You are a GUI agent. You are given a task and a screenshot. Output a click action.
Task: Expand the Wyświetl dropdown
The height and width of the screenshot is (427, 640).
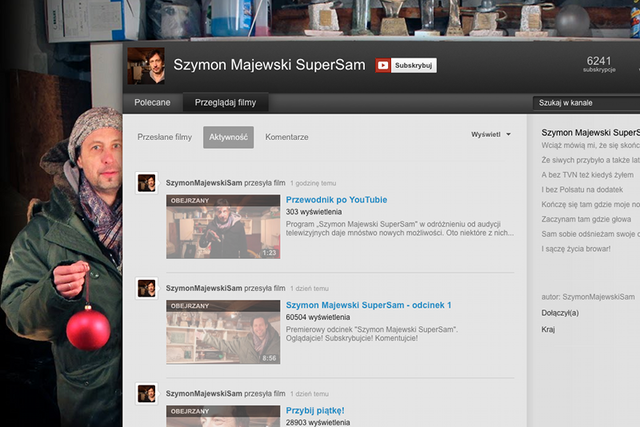490,134
